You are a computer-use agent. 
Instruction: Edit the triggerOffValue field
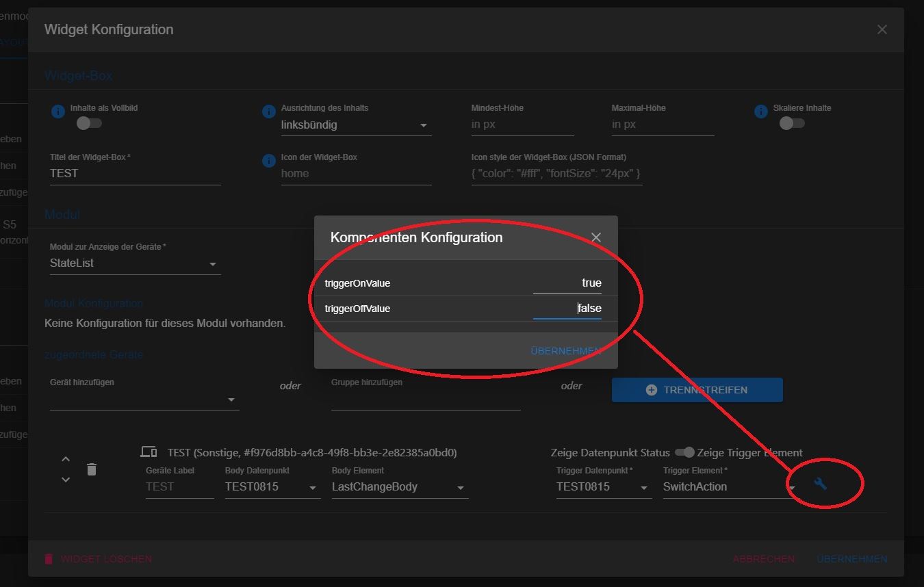click(x=567, y=309)
